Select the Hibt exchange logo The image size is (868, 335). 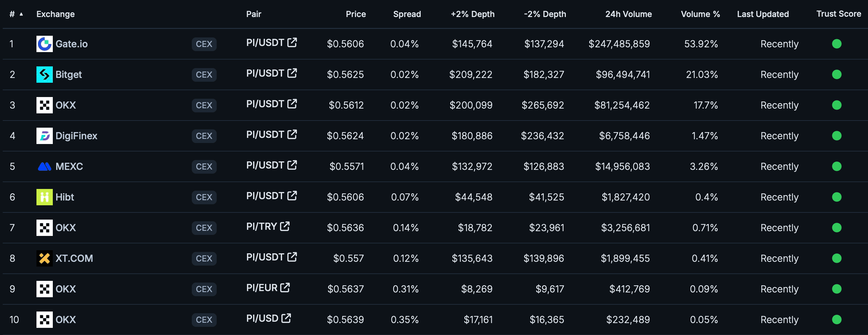click(x=44, y=197)
